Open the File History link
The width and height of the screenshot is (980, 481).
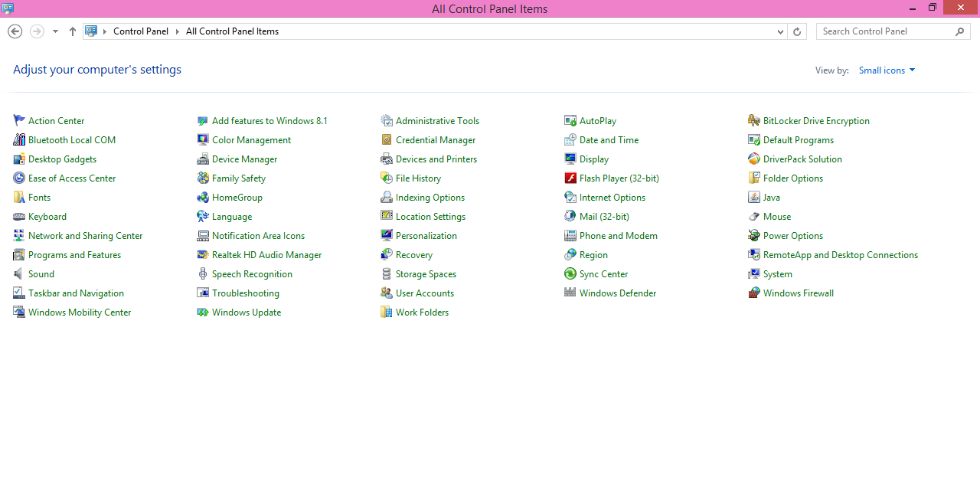(418, 178)
